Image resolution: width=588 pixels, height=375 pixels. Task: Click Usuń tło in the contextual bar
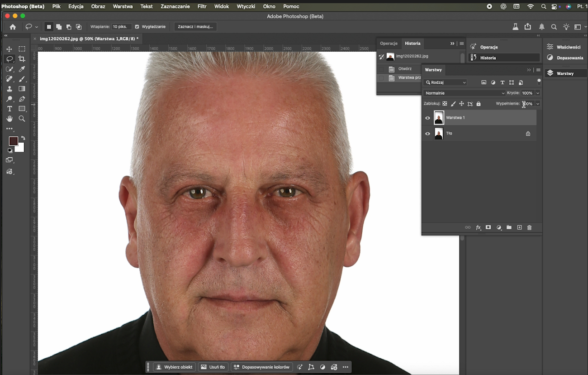pyautogui.click(x=213, y=367)
